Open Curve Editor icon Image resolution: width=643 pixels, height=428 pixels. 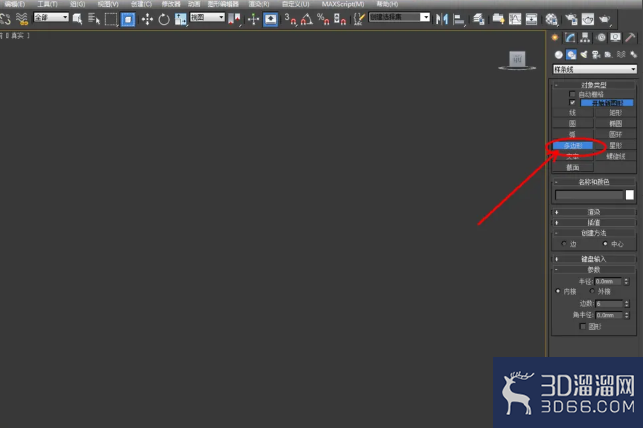[x=515, y=19]
